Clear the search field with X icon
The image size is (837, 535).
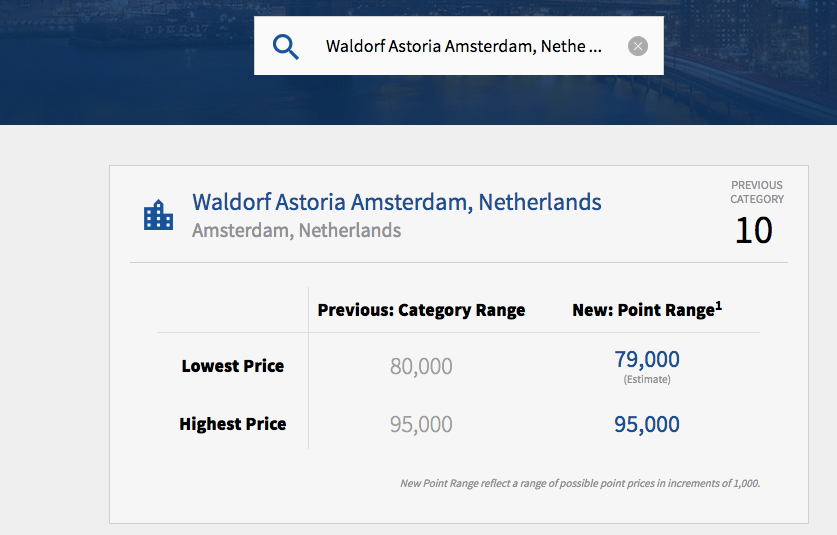click(x=638, y=46)
